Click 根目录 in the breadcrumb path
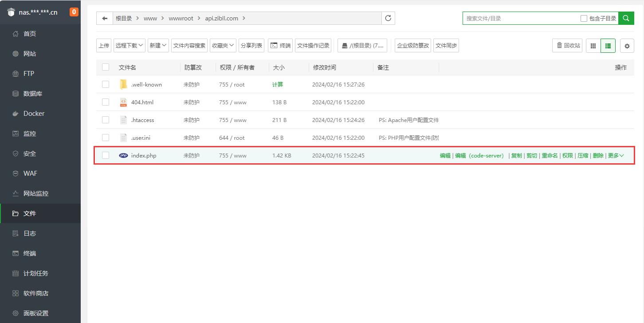 click(x=124, y=18)
